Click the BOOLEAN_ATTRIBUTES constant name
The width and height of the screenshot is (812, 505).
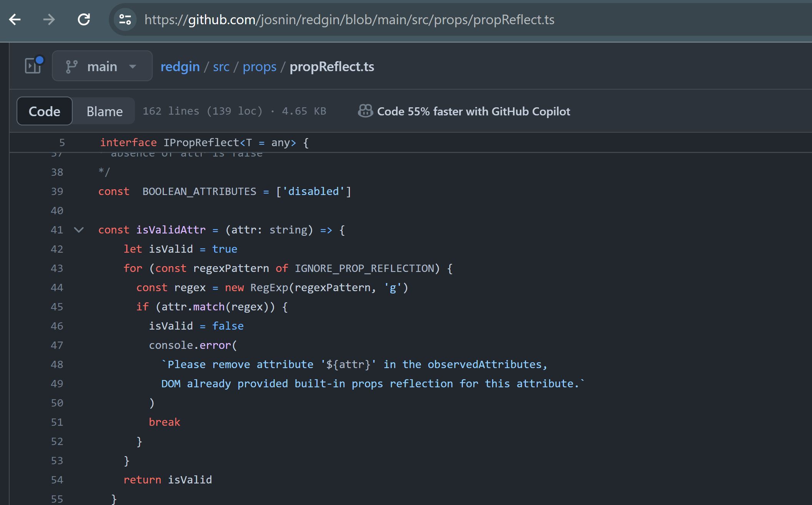[x=199, y=192]
